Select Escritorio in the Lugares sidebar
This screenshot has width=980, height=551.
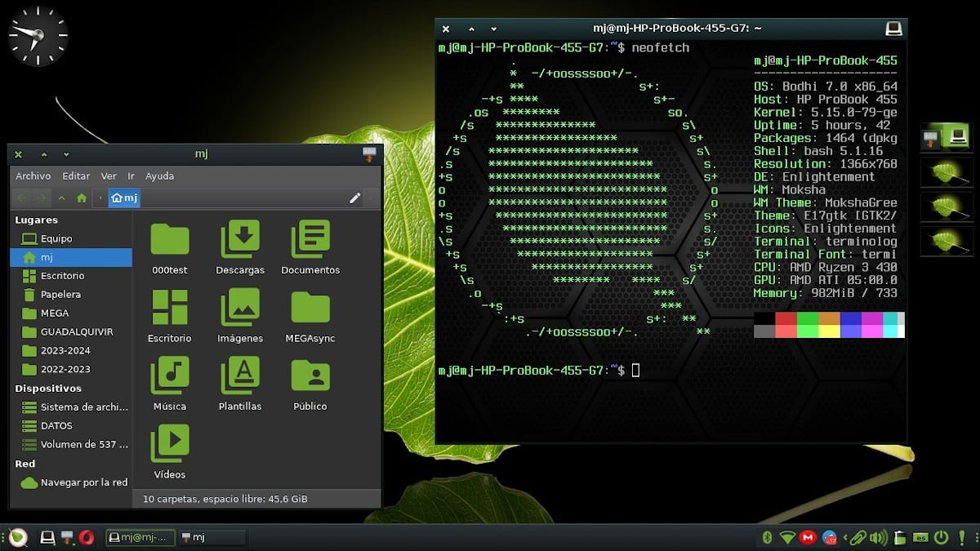click(71, 276)
